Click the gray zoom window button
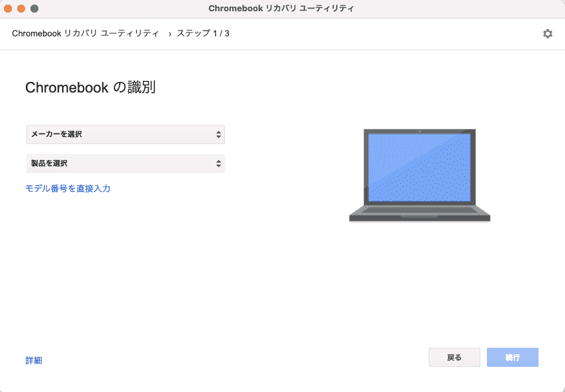The image size is (565, 392). coord(34,9)
